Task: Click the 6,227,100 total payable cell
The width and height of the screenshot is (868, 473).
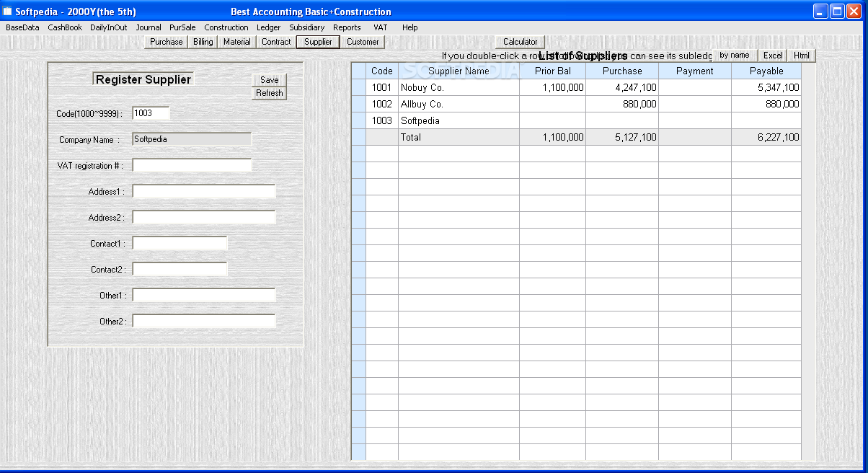Action: tap(766, 137)
